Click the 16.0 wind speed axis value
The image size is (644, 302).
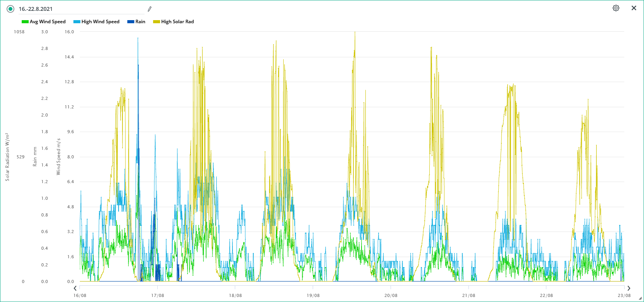click(69, 32)
